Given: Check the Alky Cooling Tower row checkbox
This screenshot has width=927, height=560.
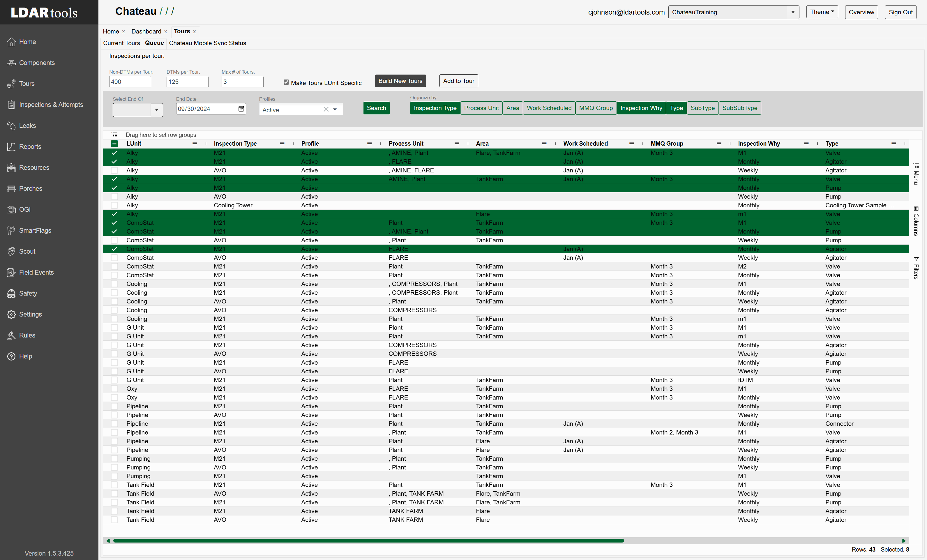Looking at the screenshot, I should (x=114, y=205).
